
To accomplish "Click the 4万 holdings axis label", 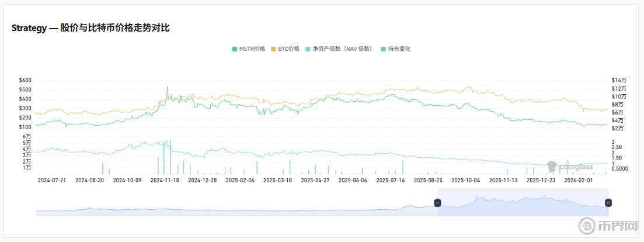I will coord(27,148).
